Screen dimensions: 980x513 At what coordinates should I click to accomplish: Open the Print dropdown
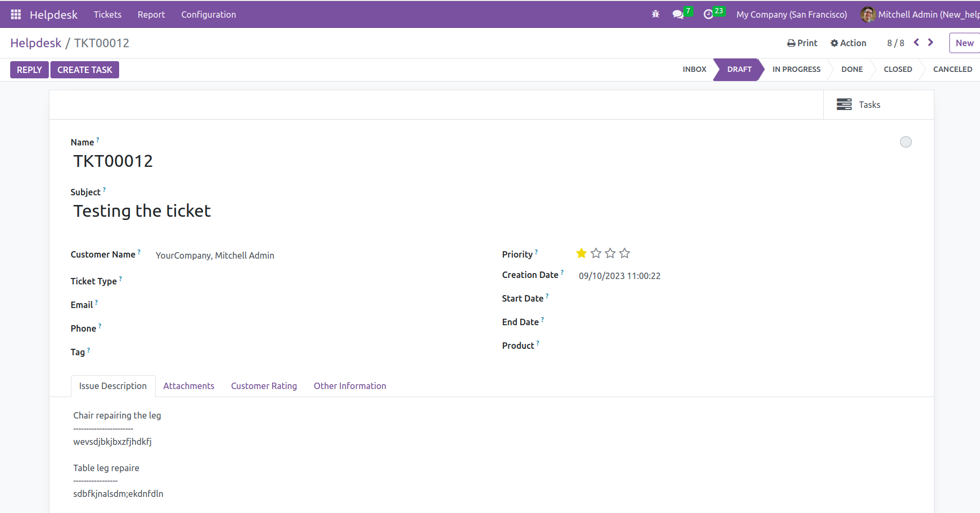coord(802,43)
